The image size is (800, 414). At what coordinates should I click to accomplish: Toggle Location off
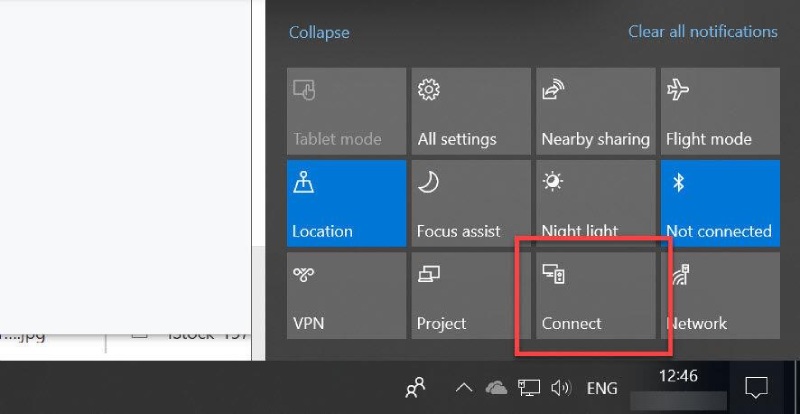[346, 203]
